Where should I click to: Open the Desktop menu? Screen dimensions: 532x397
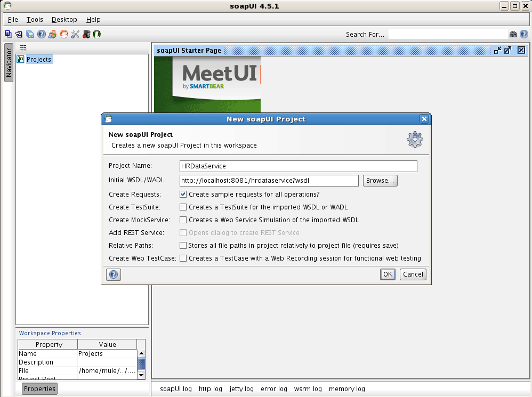(x=65, y=20)
